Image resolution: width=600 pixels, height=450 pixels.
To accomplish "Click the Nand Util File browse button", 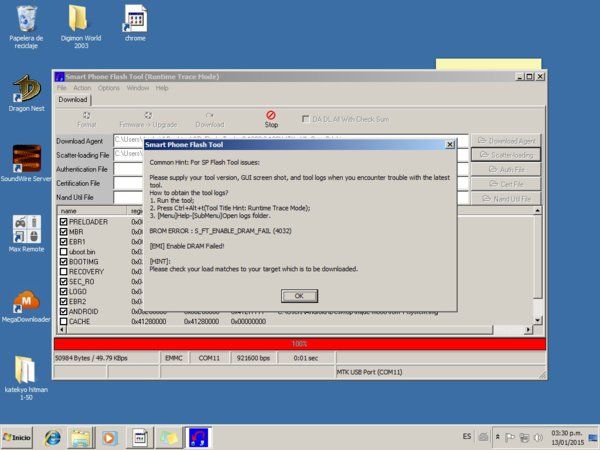I will click(506, 199).
